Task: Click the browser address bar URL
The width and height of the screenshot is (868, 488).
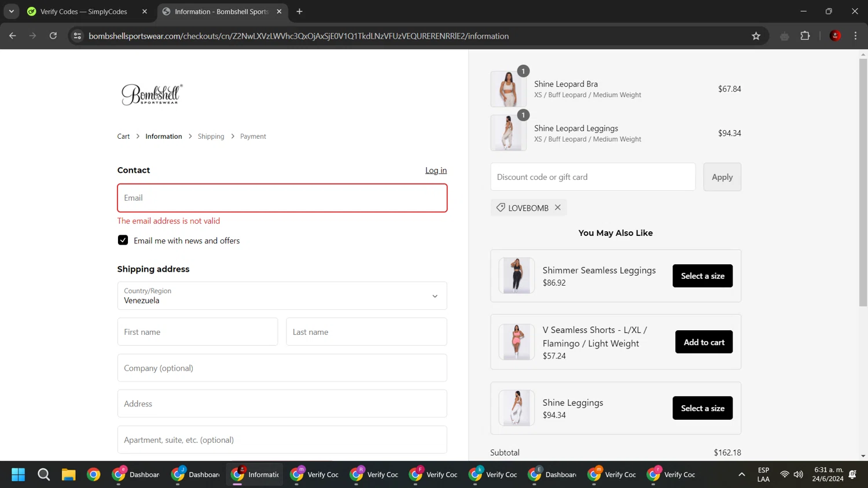Action: click(299, 36)
